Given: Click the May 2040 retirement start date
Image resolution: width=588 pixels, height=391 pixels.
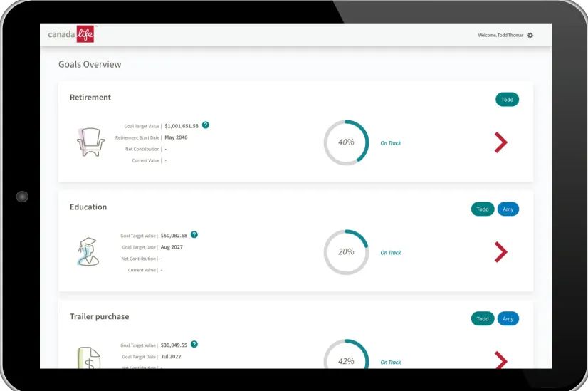Looking at the screenshot, I should 176,137.
